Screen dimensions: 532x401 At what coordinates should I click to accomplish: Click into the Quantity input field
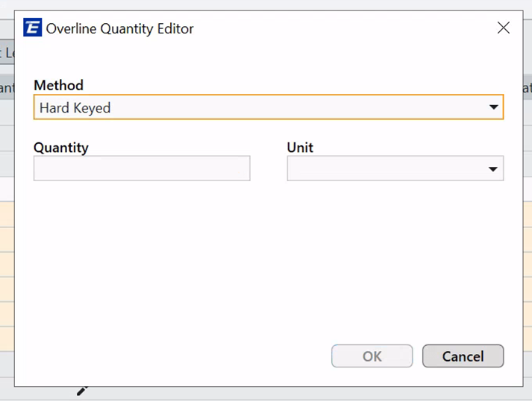coord(142,168)
